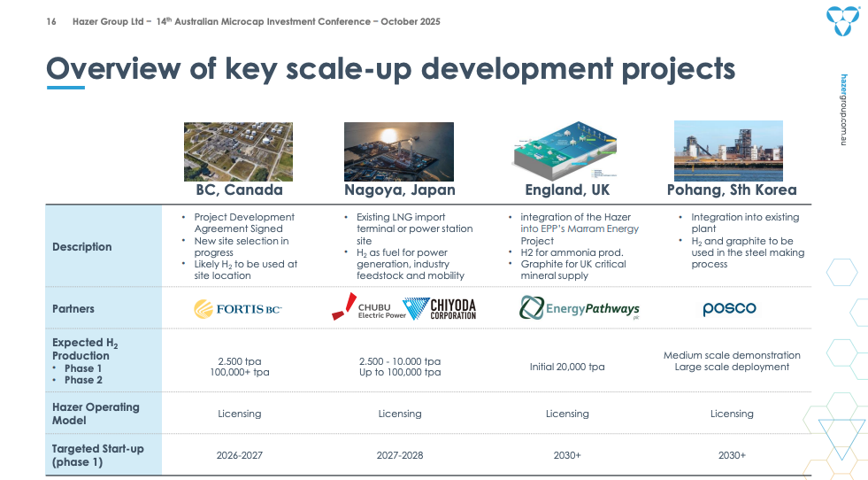Click the slide title 'Overview of key scale-up development projects'
The width and height of the screenshot is (868, 480).
(x=390, y=68)
